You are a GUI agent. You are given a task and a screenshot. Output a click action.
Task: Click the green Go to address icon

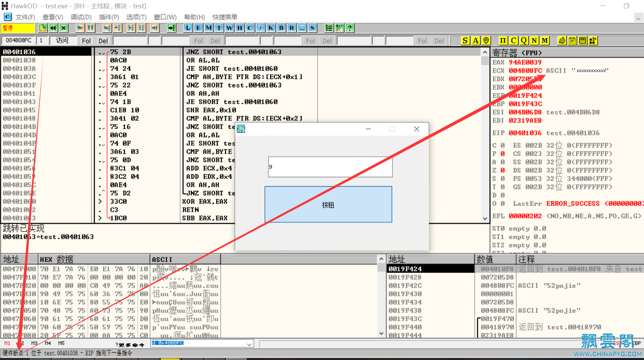click(171, 28)
